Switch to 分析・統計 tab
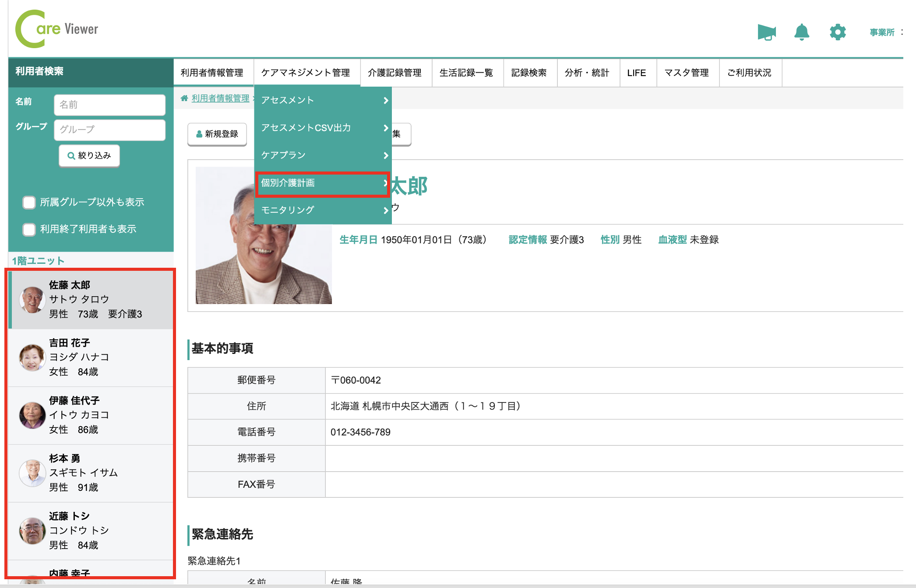Viewport: 916px width, 588px height. (587, 73)
